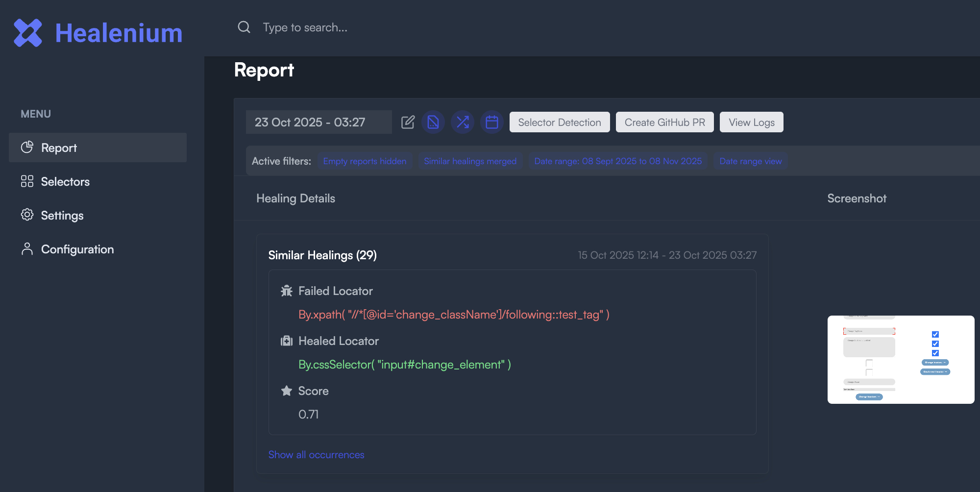This screenshot has width=980, height=492.
Task: Open the Selectors menu item
Action: (98, 181)
